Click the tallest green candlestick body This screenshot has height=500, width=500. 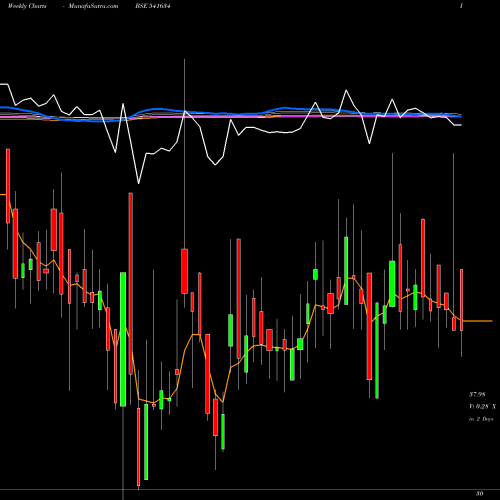pos(123,339)
